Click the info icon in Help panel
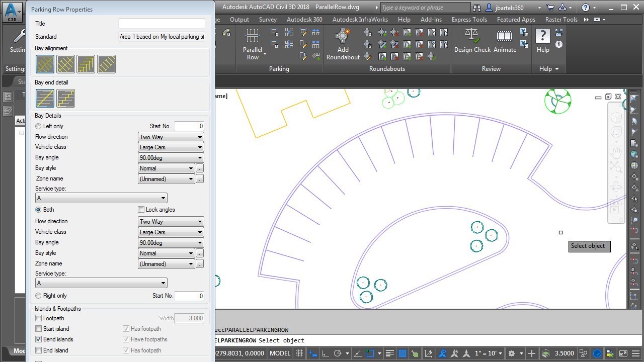The width and height of the screenshot is (644, 362). pos(559,44)
